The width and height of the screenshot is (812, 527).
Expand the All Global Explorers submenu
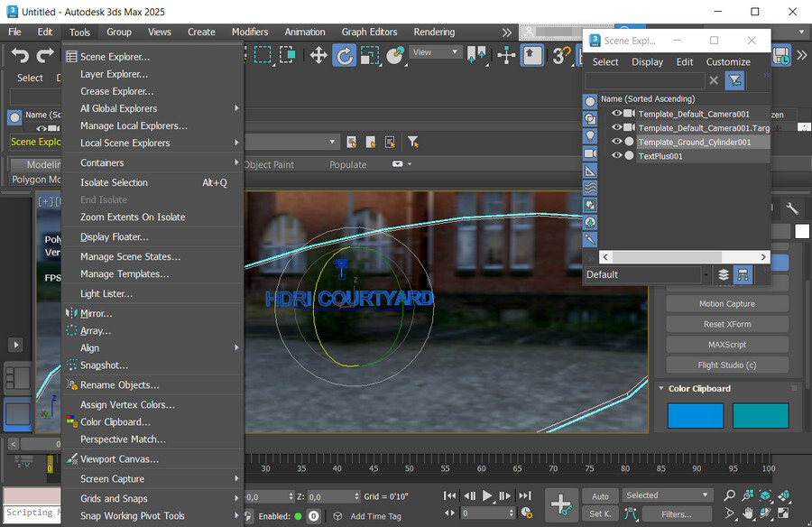152,108
